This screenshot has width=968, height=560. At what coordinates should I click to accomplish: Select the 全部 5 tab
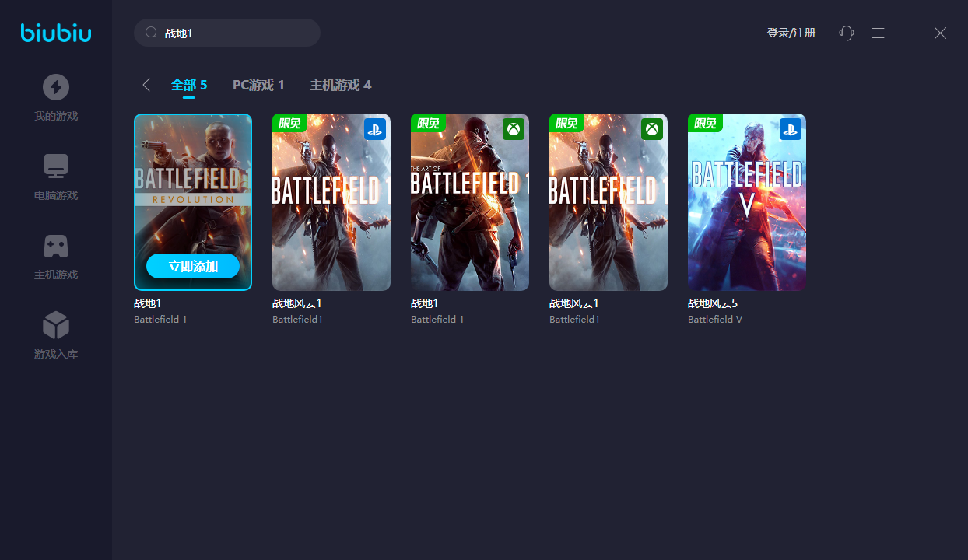(x=189, y=85)
